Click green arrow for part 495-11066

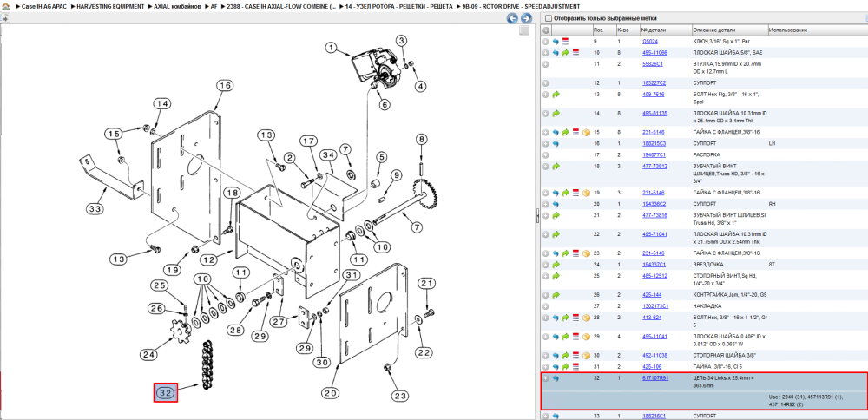[x=565, y=53]
